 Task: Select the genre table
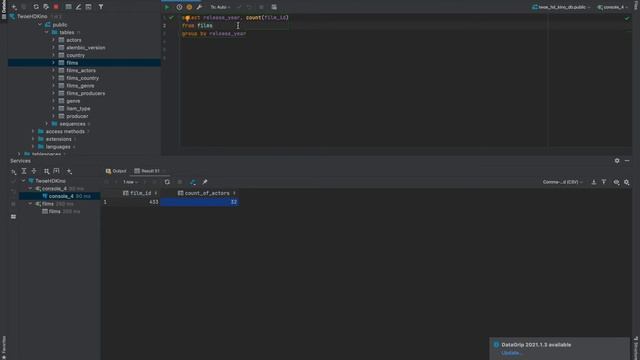[73, 101]
